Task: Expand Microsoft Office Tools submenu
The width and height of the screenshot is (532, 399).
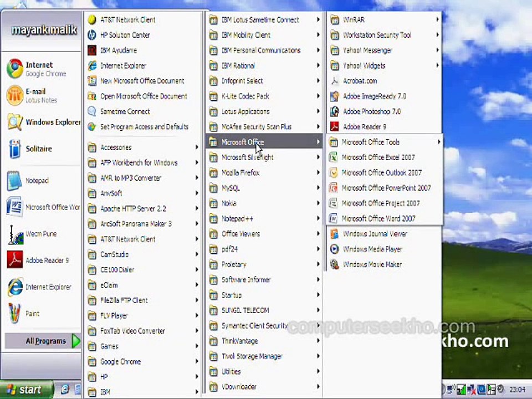Action: pos(385,142)
